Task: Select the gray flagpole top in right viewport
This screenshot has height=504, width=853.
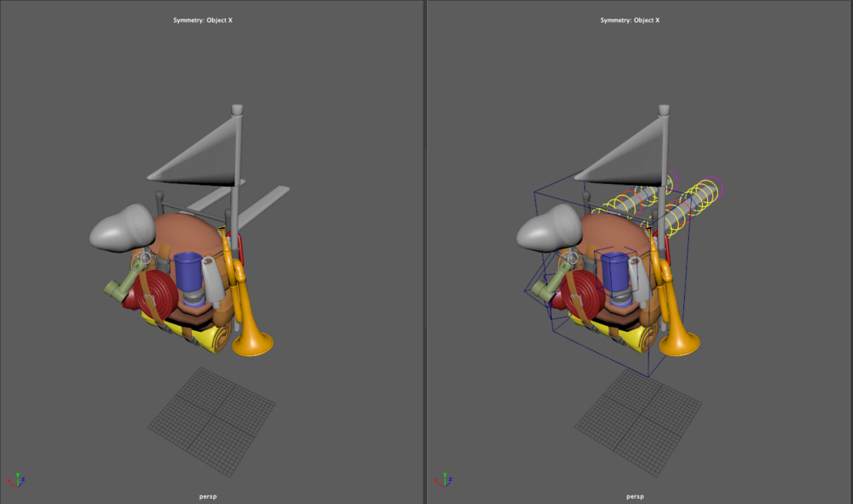Action: click(x=665, y=109)
